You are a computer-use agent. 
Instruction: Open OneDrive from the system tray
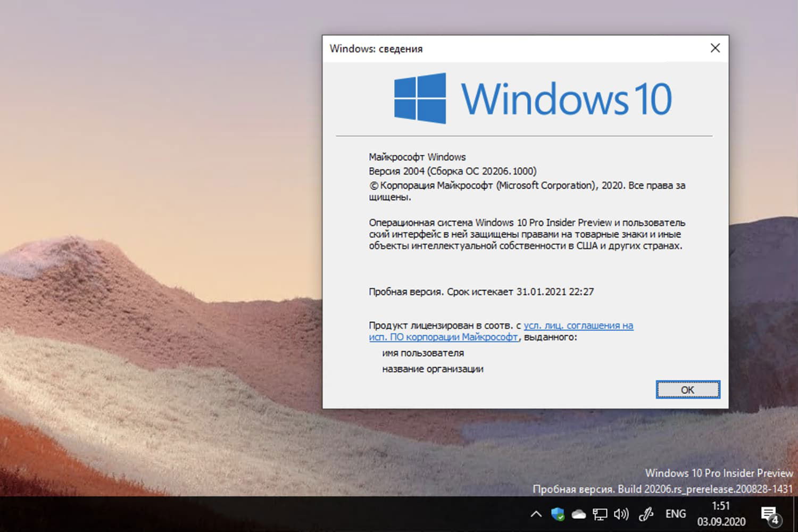click(578, 513)
